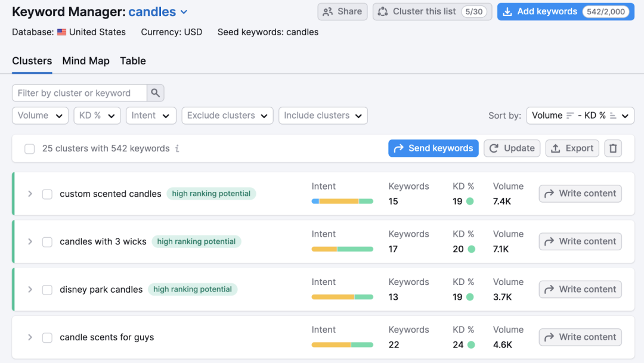This screenshot has height=363, width=644.
Task: Expand the candles with 3 wicks cluster
Action: [x=30, y=241]
